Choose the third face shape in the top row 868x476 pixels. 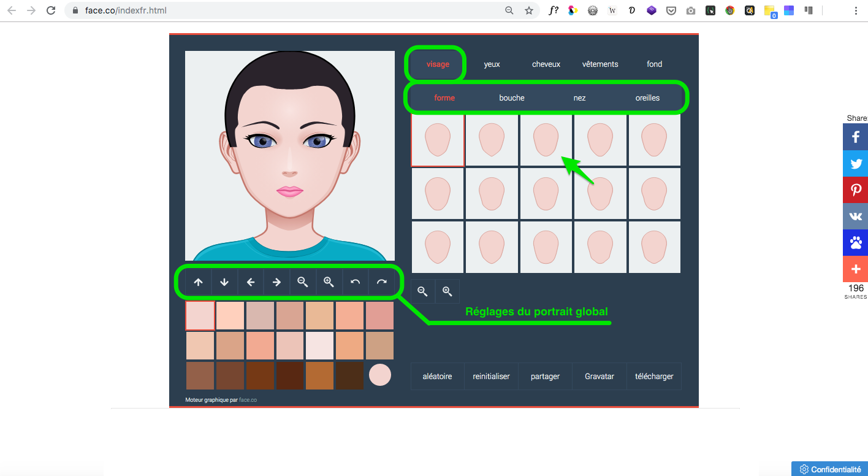pyautogui.click(x=546, y=140)
